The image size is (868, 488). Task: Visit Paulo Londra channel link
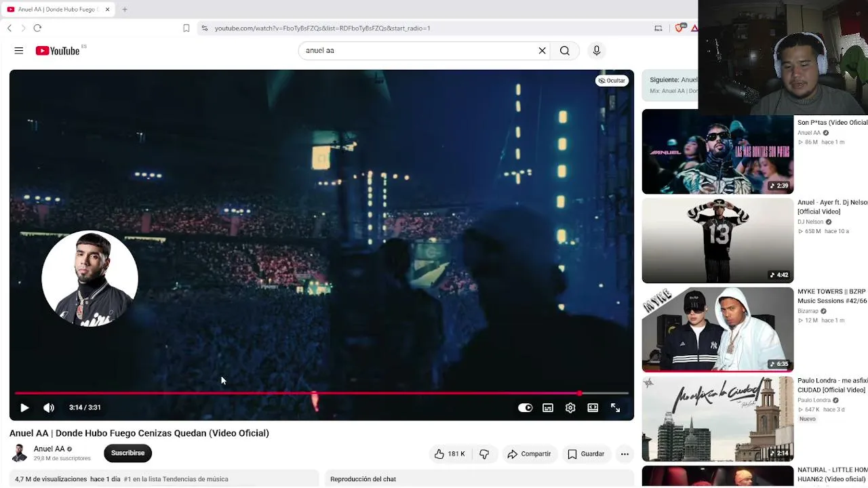(x=814, y=401)
